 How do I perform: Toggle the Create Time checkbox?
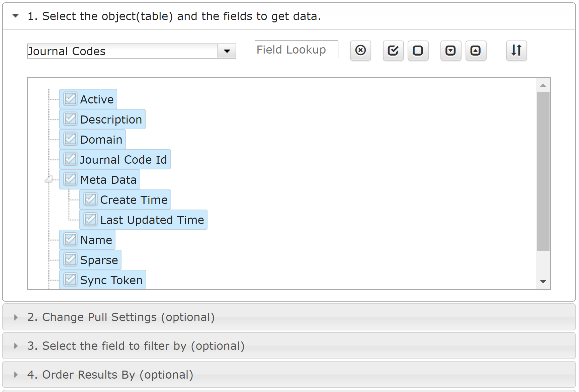point(90,200)
